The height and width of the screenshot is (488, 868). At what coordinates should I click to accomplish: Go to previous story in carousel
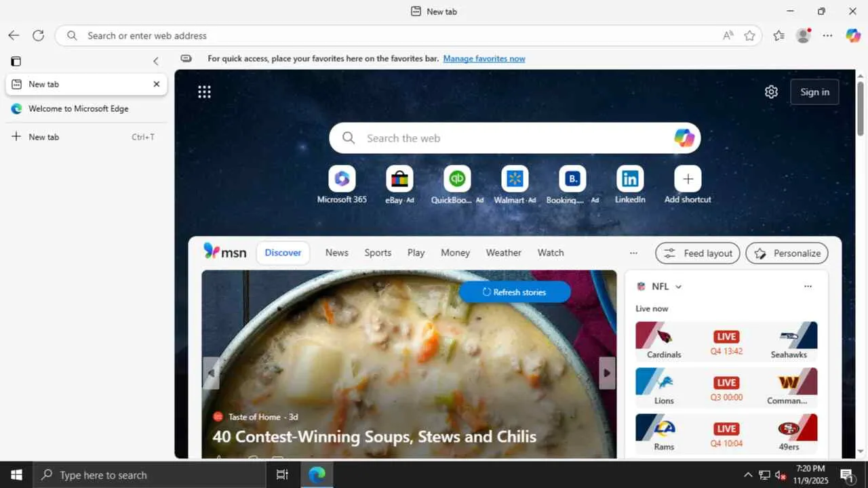click(211, 373)
